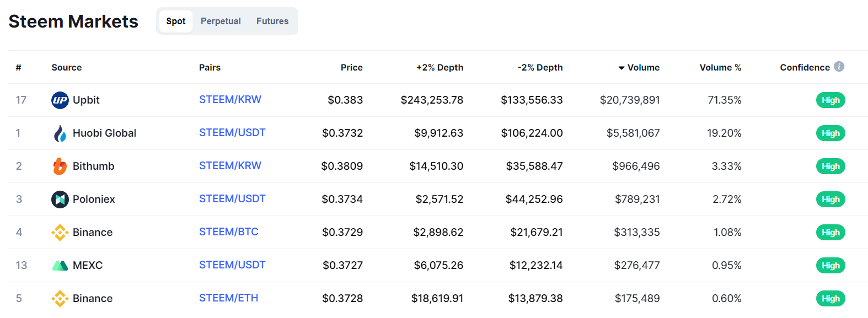
Task: Click the volume value $20,739,891
Action: click(630, 100)
